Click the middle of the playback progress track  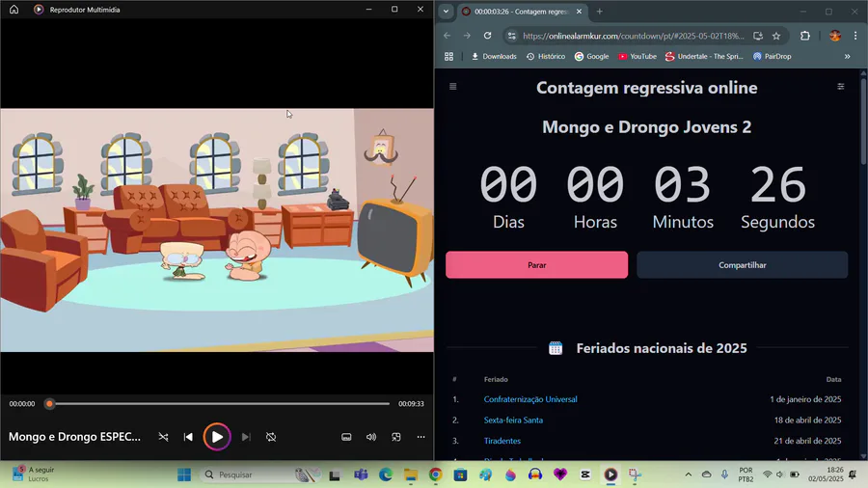pos(219,404)
